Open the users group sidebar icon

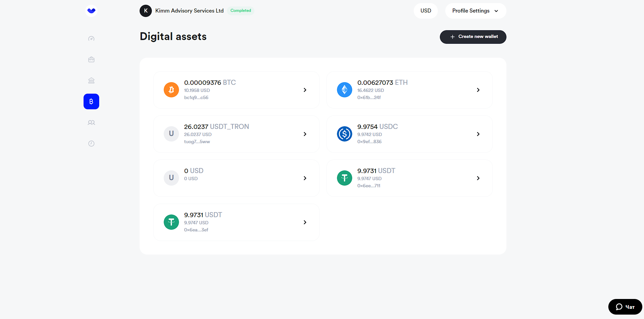pos(91,123)
